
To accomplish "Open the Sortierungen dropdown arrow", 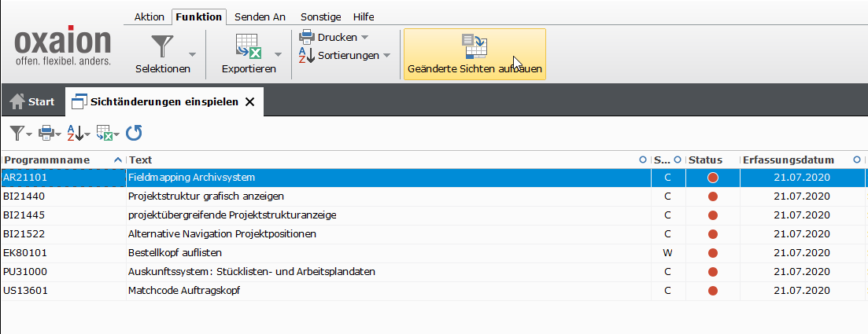I will click(x=386, y=56).
